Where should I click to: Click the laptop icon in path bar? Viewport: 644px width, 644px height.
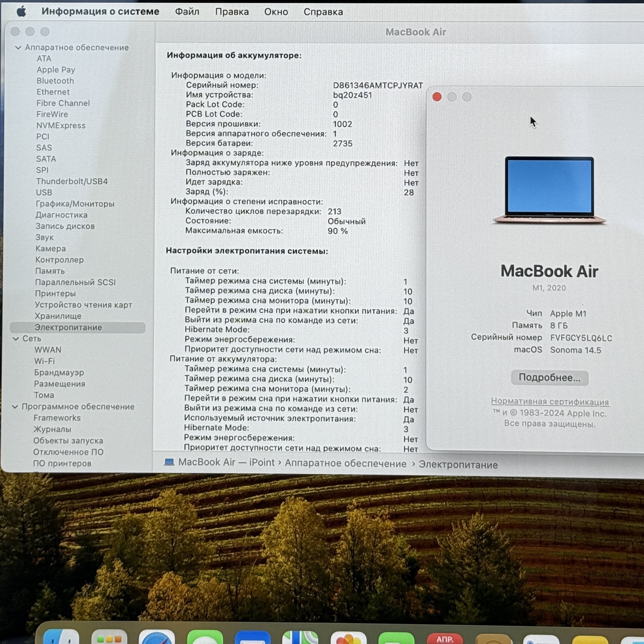(x=169, y=462)
